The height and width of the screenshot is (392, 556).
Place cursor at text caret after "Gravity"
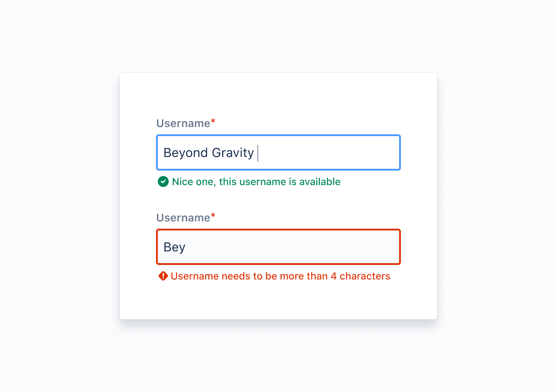point(258,153)
